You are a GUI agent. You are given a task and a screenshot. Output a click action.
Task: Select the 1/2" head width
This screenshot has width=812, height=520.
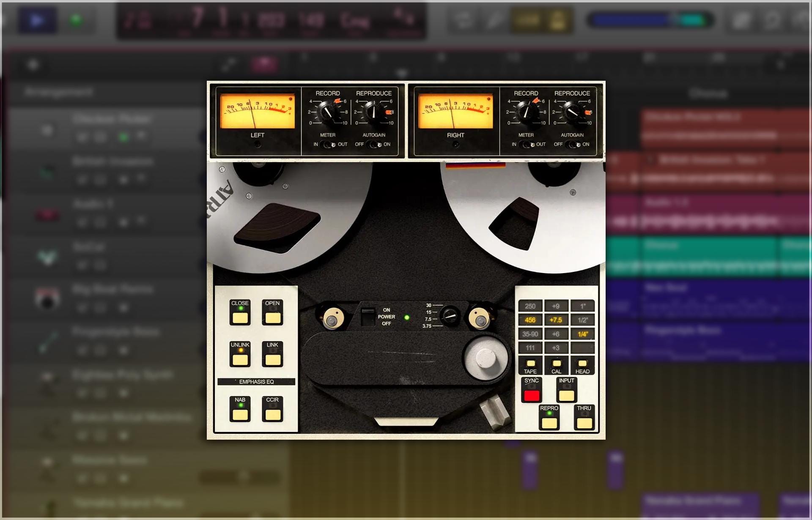583,320
